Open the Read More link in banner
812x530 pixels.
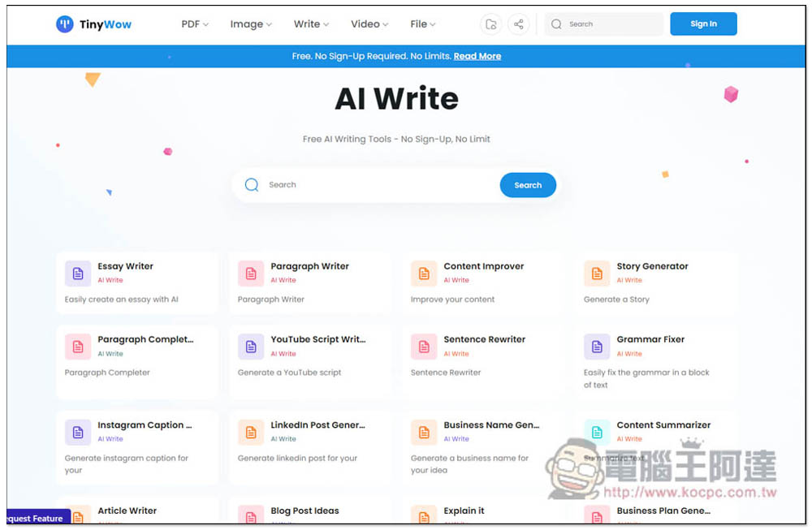click(477, 56)
